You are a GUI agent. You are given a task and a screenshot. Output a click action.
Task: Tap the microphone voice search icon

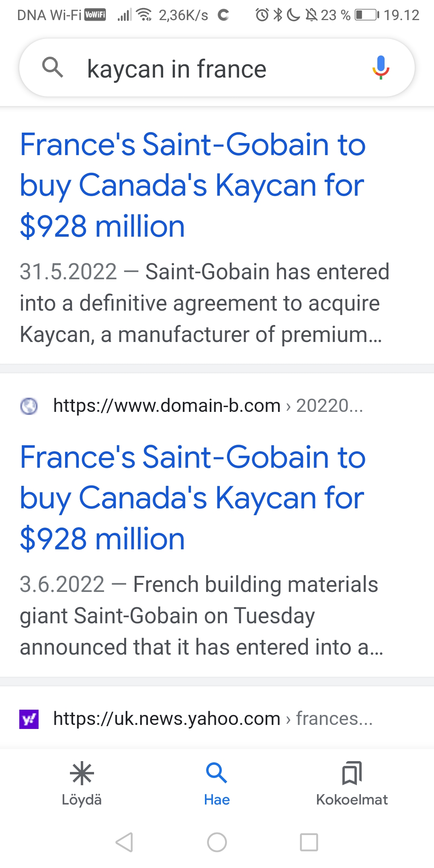(x=381, y=68)
